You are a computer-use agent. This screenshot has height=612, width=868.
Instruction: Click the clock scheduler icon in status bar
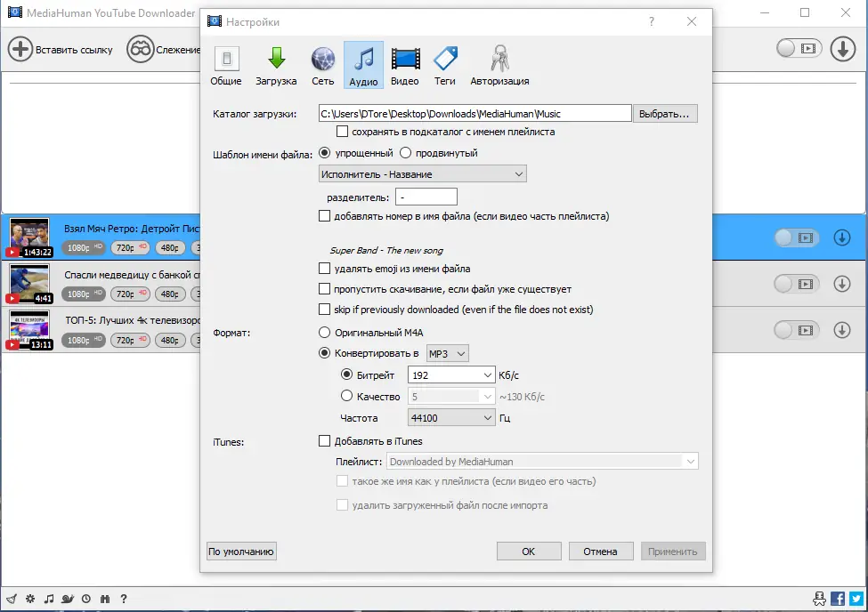click(86, 599)
